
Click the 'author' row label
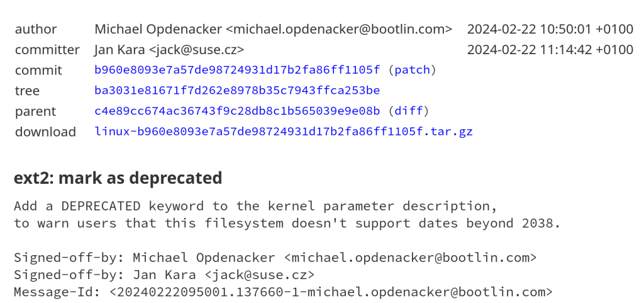coord(36,29)
